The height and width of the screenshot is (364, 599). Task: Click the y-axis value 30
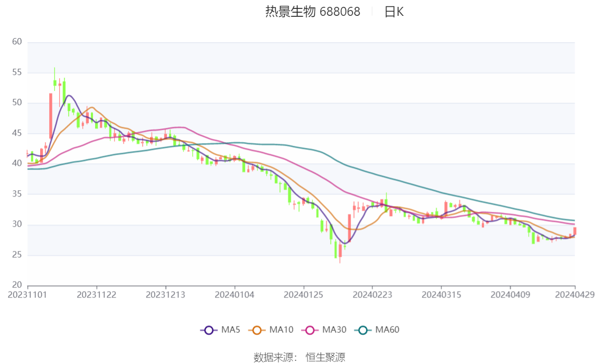tap(17, 224)
